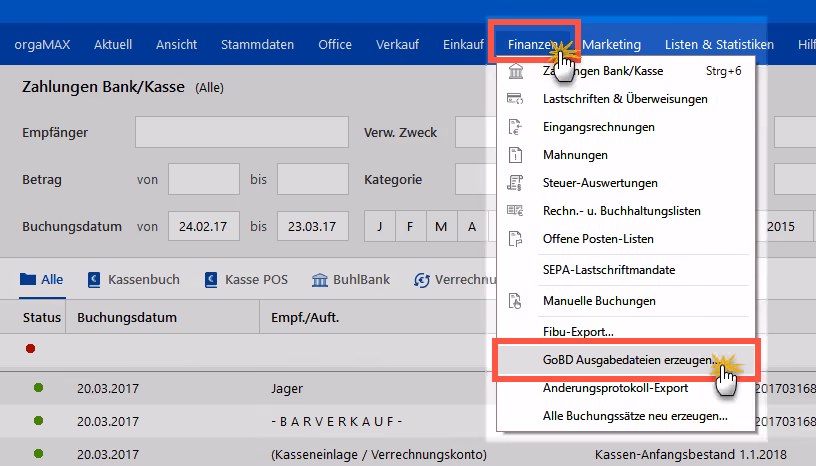
Task: Click the F month button
Action: [410, 226]
